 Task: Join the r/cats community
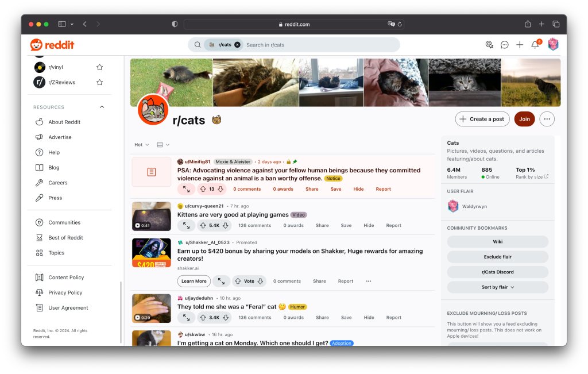pos(524,119)
